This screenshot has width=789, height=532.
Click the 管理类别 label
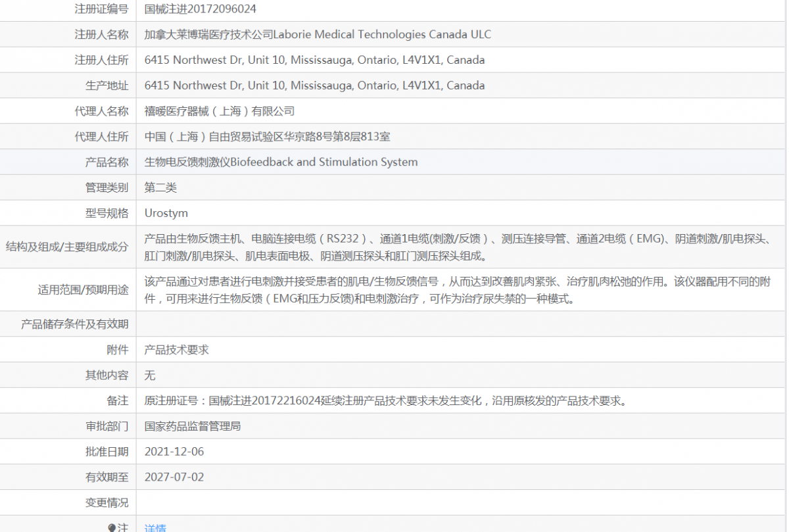(107, 187)
